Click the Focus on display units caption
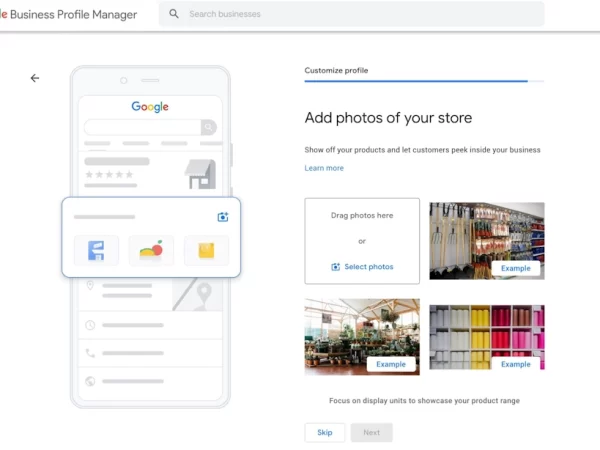This screenshot has width=600, height=450. tap(424, 401)
